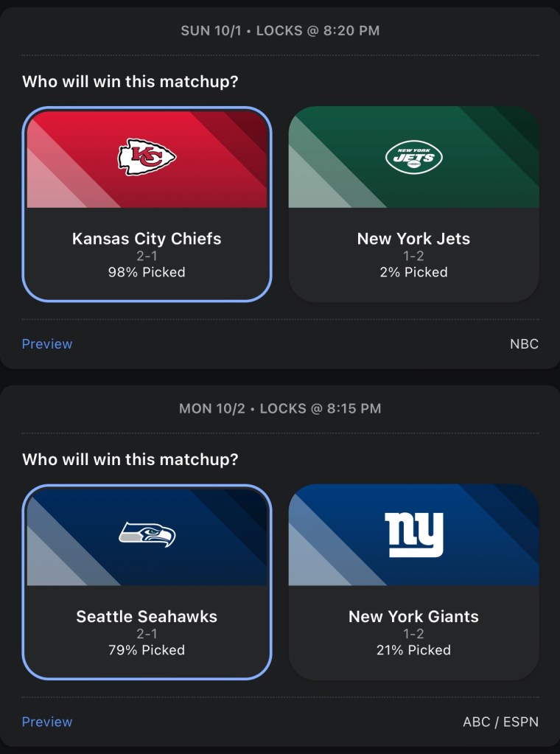Select Seattle Seahawks as the winner

(x=147, y=616)
